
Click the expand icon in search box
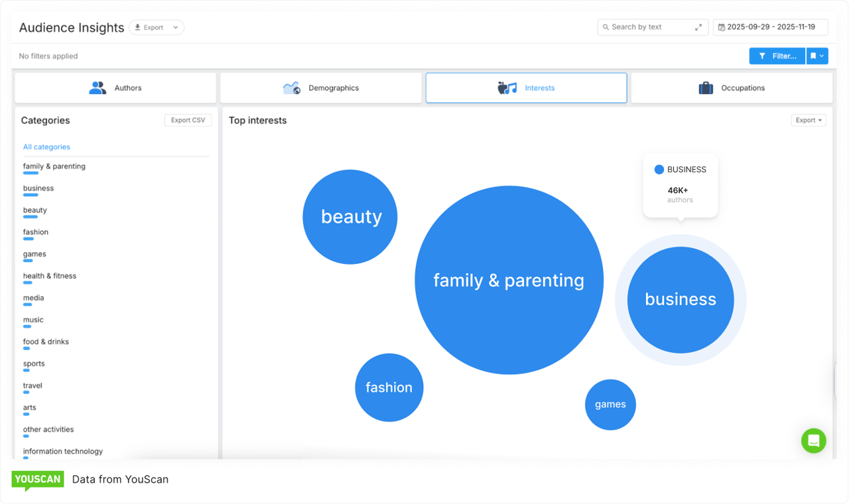(698, 27)
